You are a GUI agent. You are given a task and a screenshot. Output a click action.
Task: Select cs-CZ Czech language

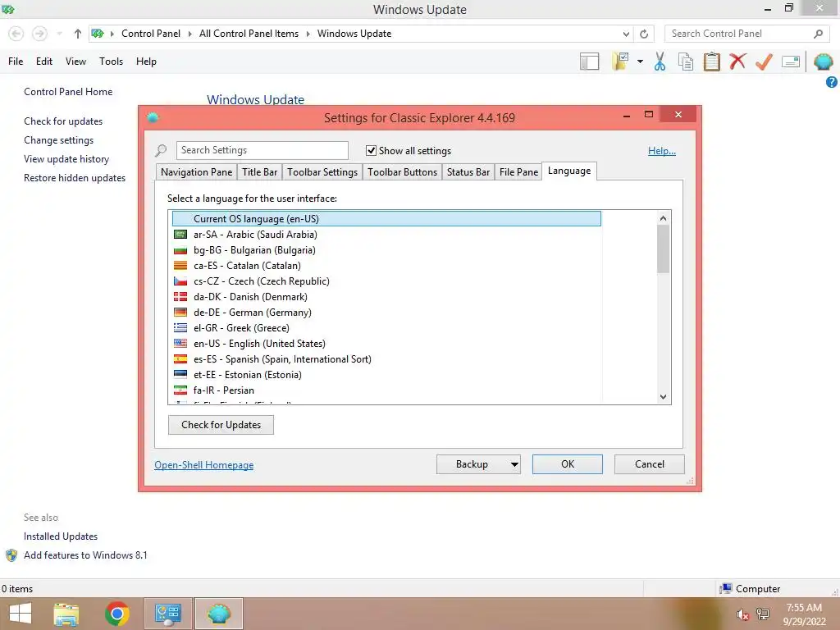click(x=386, y=281)
